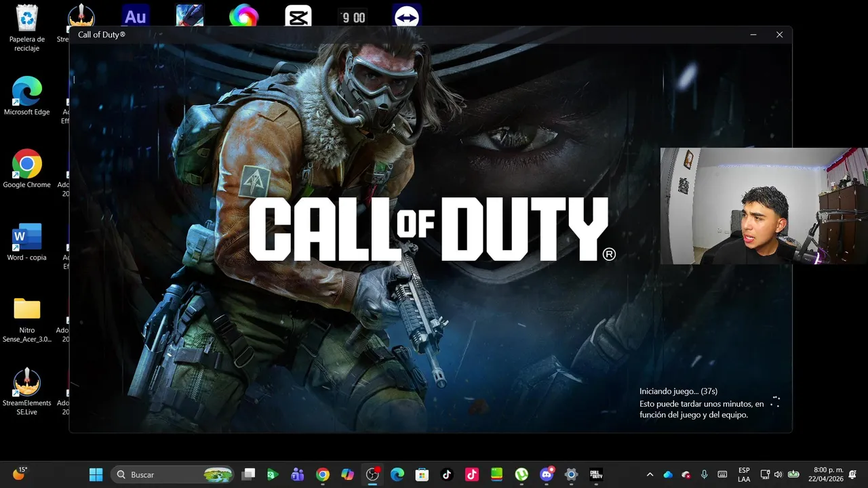Open the Microsoft Edge desktop shortcut
This screenshot has height=488, width=868.
coord(27,96)
